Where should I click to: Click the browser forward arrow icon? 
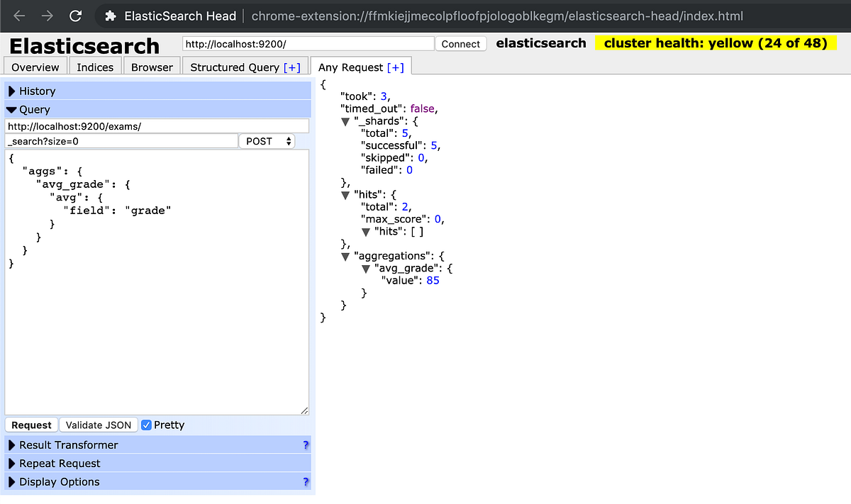pos(48,16)
